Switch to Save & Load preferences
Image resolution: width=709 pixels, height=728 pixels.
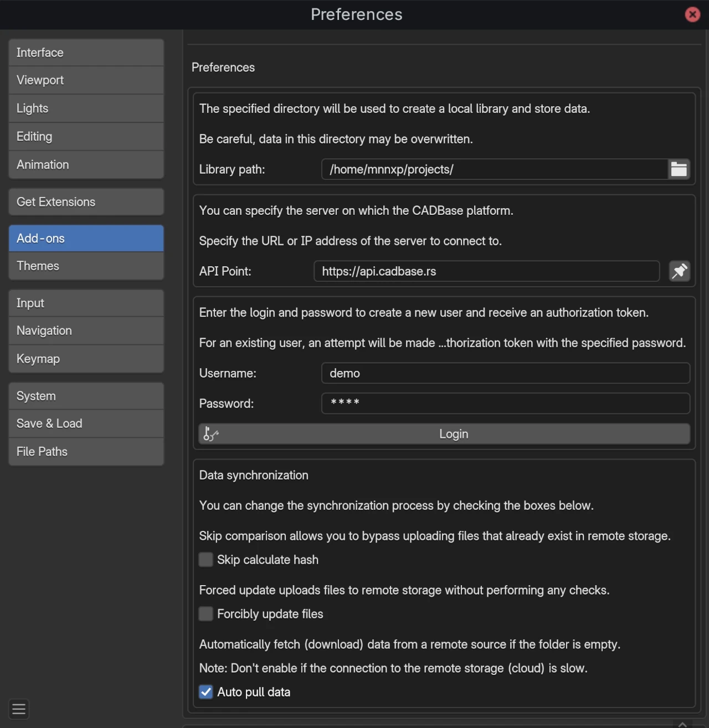(86, 423)
